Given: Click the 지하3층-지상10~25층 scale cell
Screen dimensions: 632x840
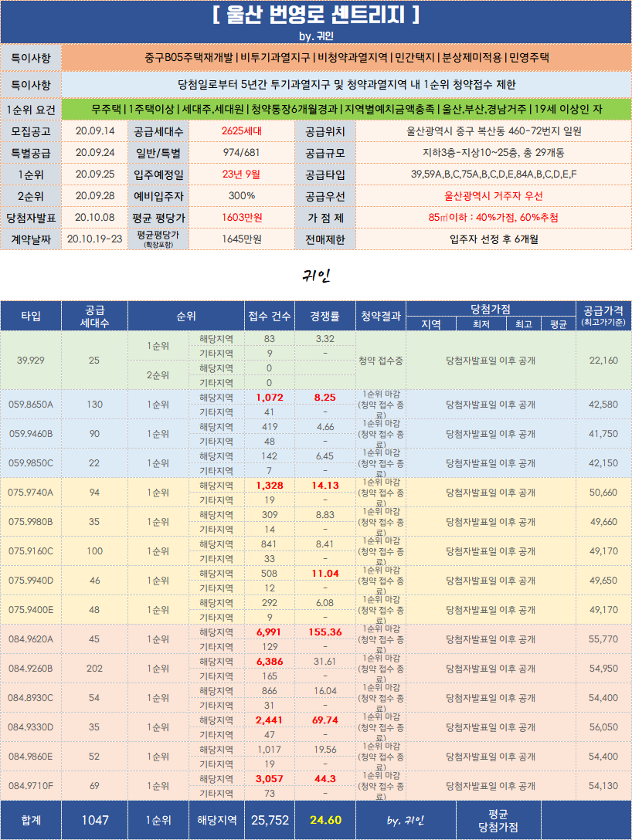Looking at the screenshot, I should click(x=494, y=153).
